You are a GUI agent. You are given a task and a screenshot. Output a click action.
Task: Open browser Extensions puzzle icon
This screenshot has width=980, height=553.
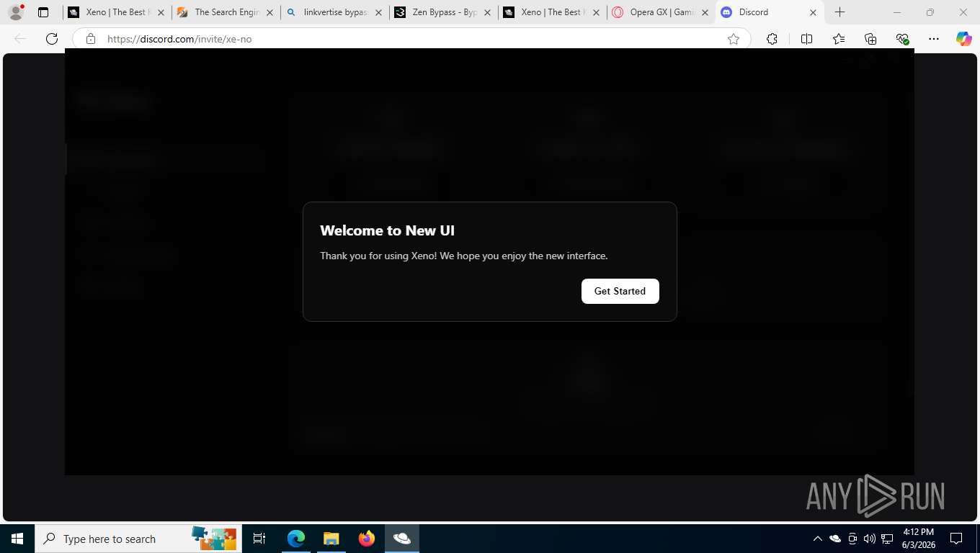coord(772,39)
